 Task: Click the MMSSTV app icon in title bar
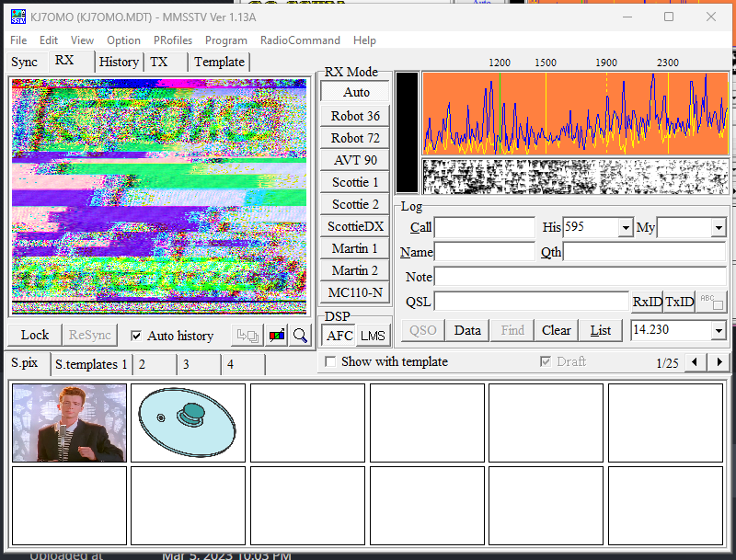17,17
